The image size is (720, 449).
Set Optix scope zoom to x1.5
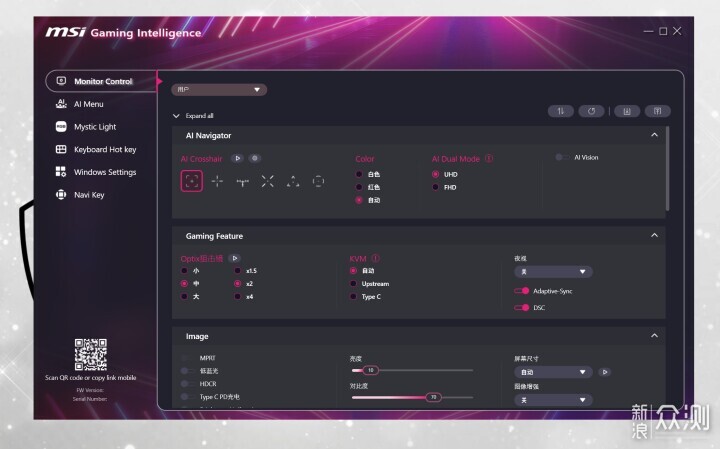click(x=237, y=271)
